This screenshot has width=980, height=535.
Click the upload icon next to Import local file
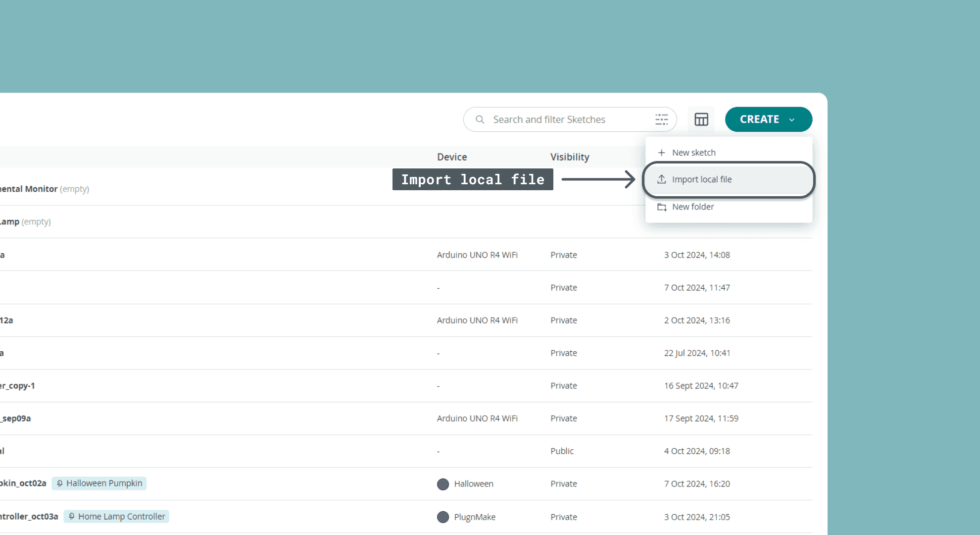pyautogui.click(x=662, y=179)
